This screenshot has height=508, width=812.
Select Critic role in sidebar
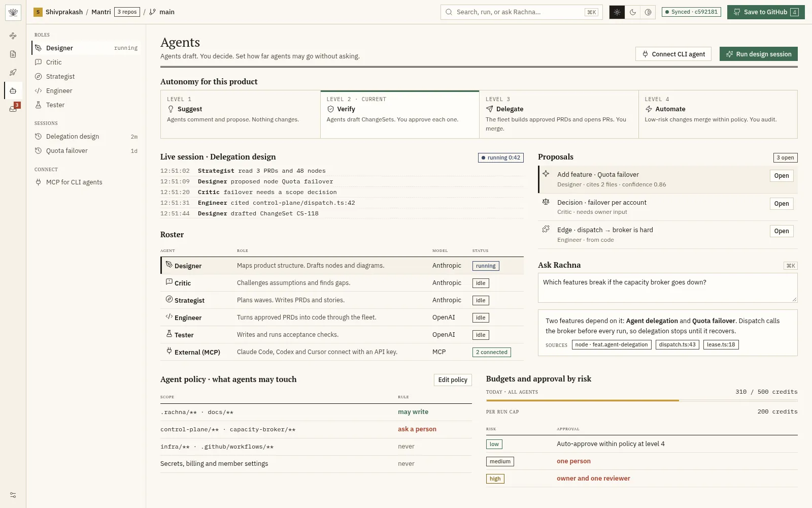coord(86,62)
